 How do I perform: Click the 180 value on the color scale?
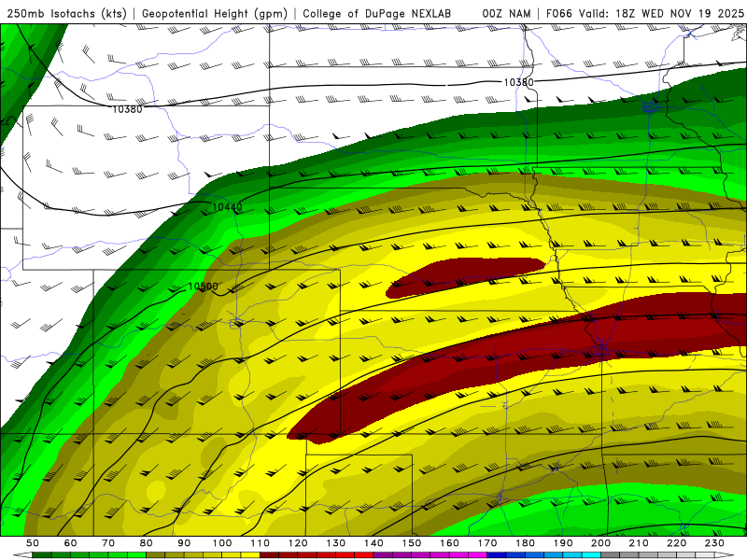[525, 543]
